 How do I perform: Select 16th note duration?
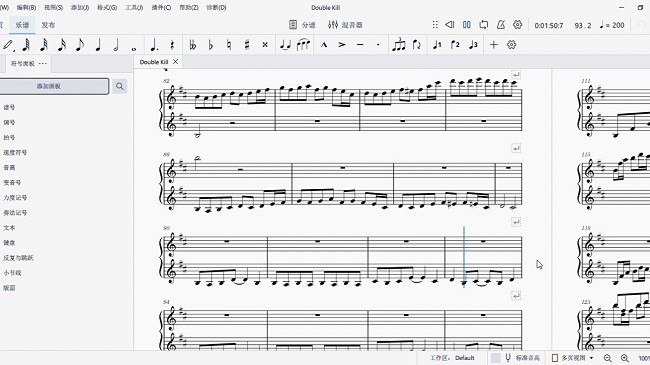62,45
